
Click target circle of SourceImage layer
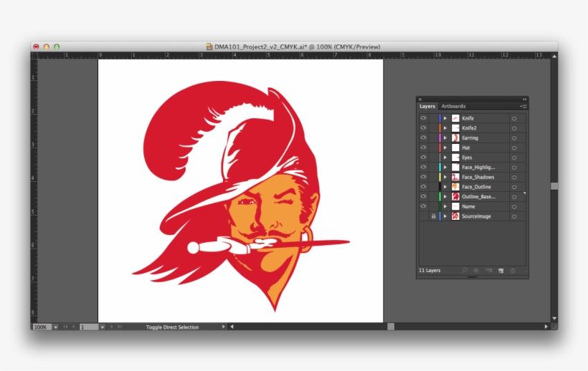point(514,216)
